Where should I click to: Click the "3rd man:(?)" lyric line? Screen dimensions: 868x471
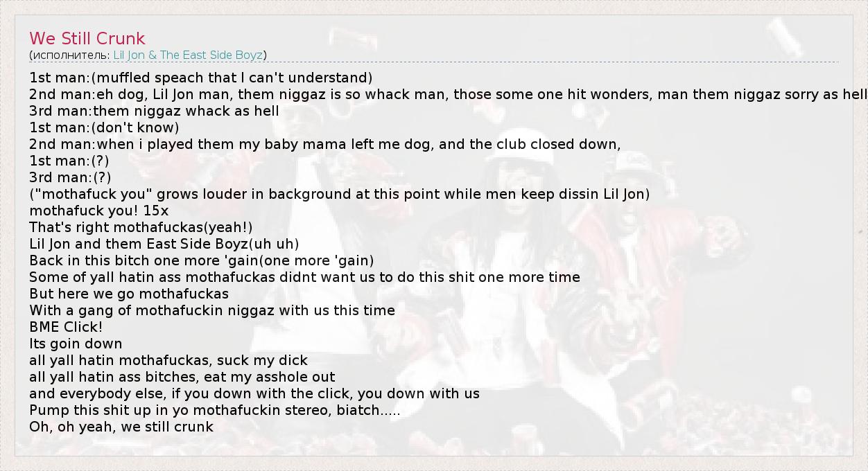coord(70,177)
